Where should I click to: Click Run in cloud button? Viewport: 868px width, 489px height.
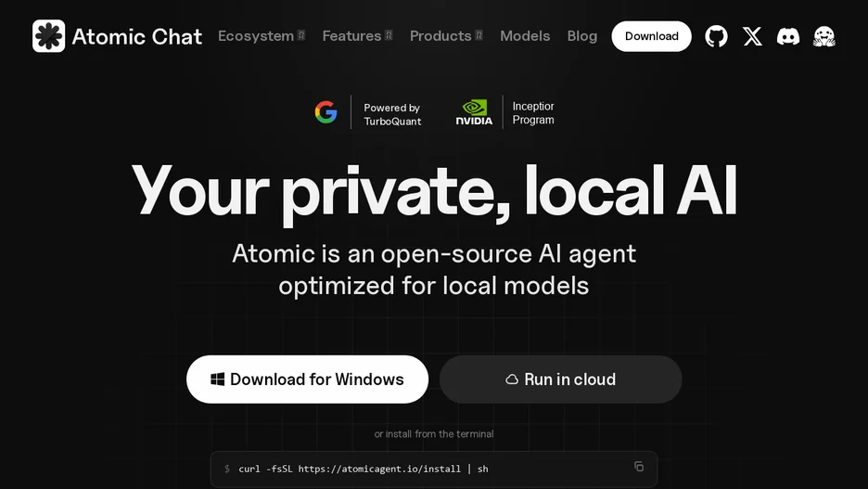[x=561, y=380]
